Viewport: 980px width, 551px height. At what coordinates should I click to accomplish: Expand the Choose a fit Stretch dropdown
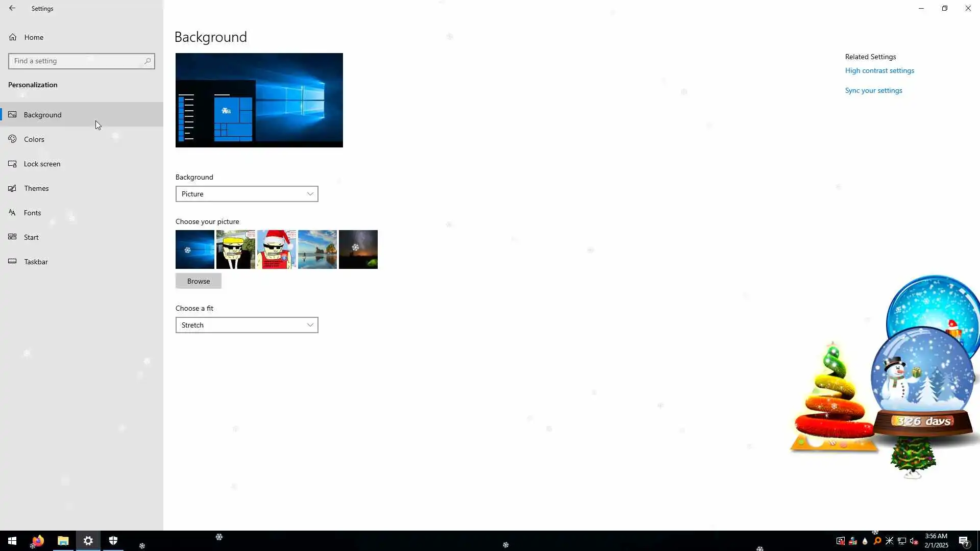click(x=247, y=325)
